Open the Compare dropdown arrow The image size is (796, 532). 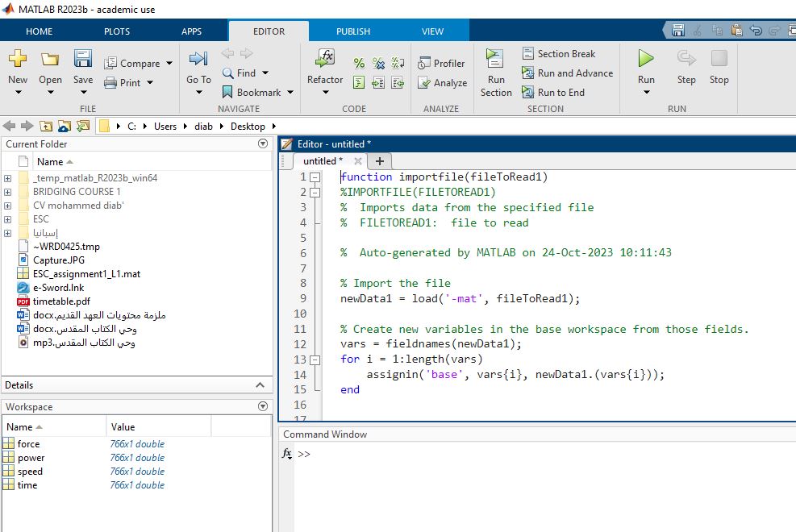tap(169, 64)
